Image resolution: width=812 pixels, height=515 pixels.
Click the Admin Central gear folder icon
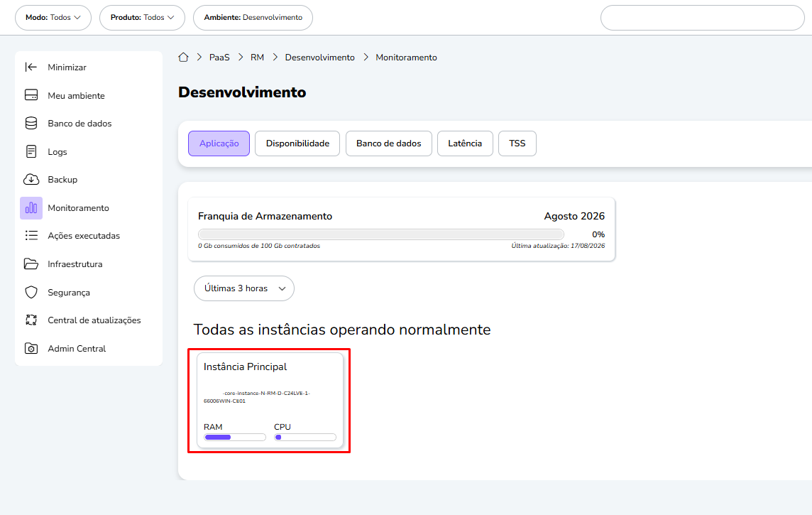[x=31, y=348]
